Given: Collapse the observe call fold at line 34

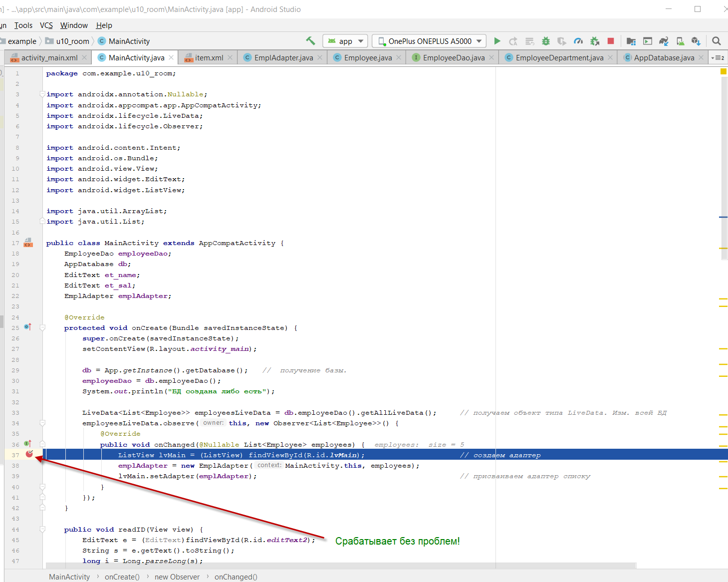Looking at the screenshot, I should pos(43,423).
